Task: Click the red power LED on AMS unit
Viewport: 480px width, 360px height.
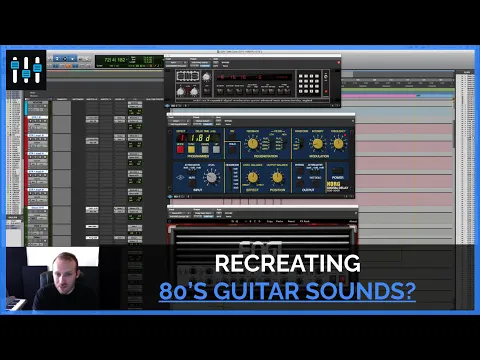Action: point(326,91)
